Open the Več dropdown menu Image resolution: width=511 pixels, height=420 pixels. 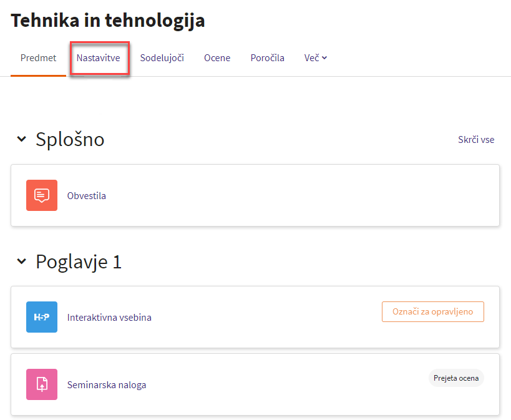316,58
